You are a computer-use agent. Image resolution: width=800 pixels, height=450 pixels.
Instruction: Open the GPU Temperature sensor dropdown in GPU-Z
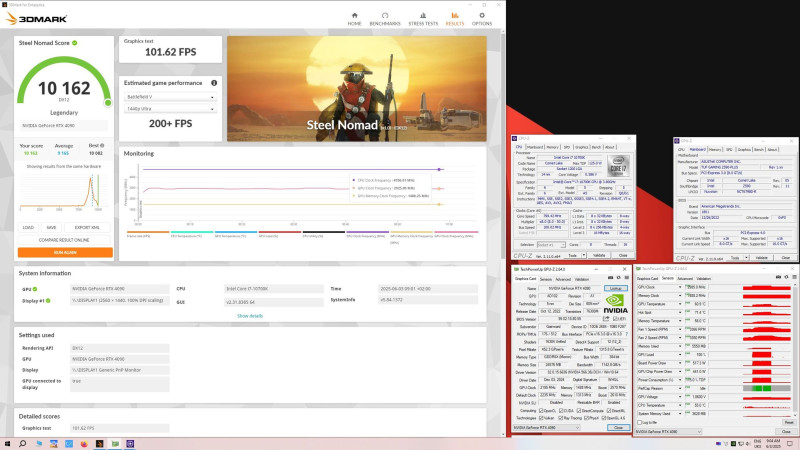pyautogui.click(x=680, y=304)
